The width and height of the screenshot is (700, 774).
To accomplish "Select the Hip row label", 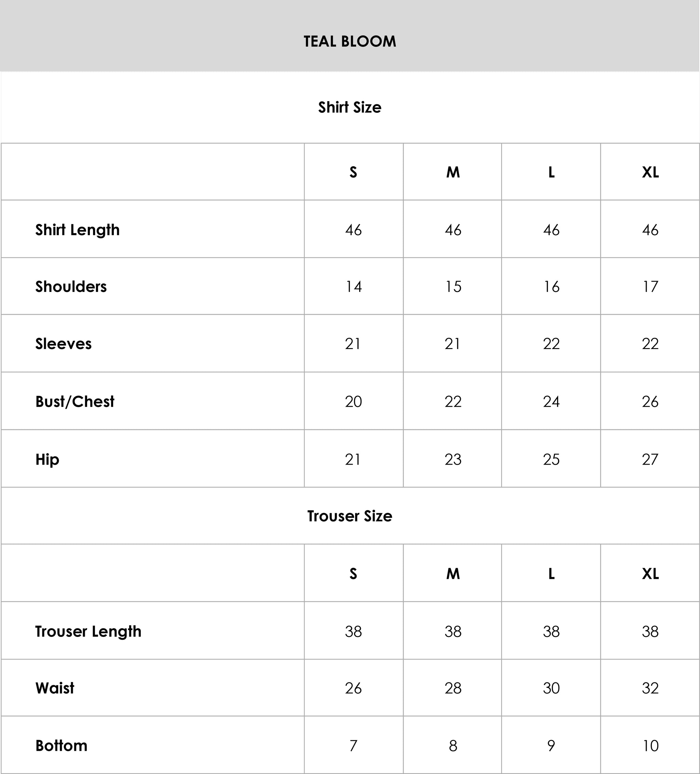I will 47,459.
